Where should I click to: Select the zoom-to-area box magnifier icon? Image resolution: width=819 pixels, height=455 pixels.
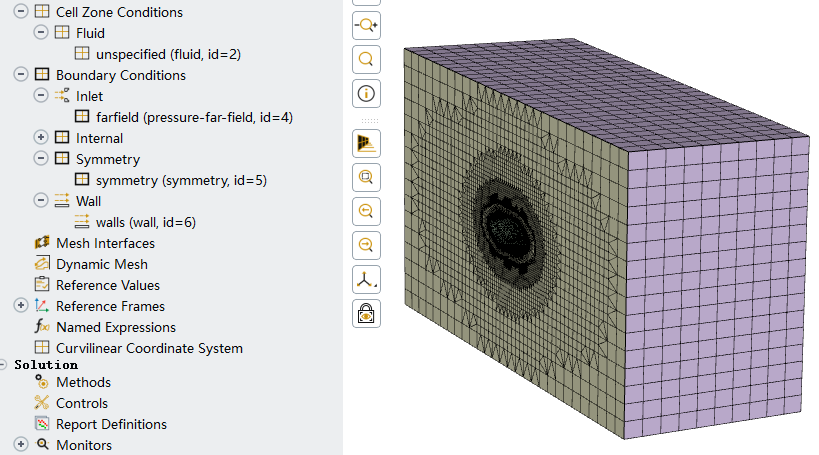tap(366, 178)
